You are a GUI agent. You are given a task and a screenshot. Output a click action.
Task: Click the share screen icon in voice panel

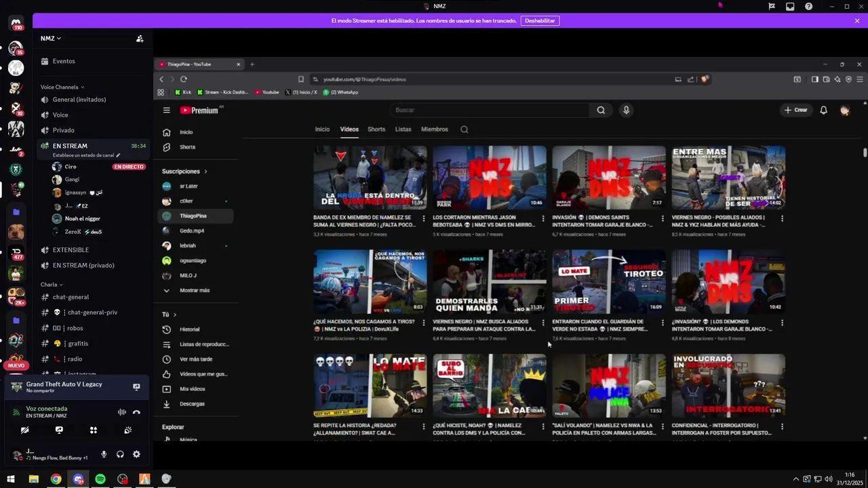[x=59, y=430]
